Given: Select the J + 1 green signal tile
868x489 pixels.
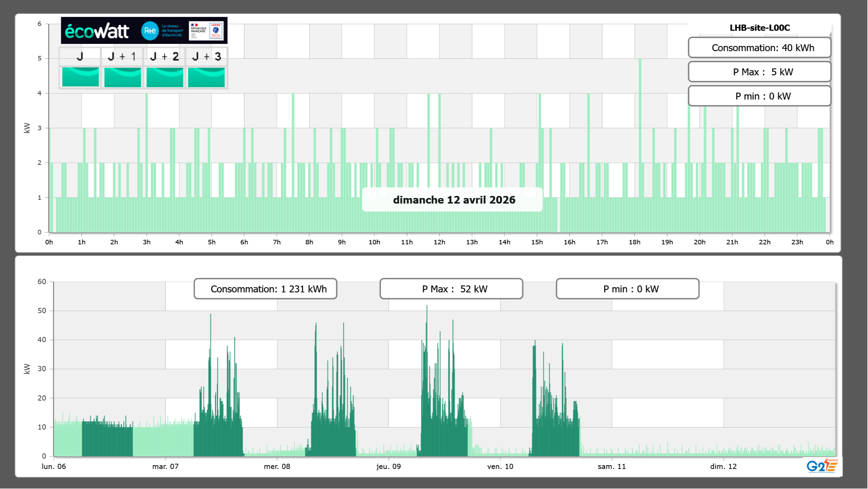Looking at the screenshot, I should coord(122,77).
